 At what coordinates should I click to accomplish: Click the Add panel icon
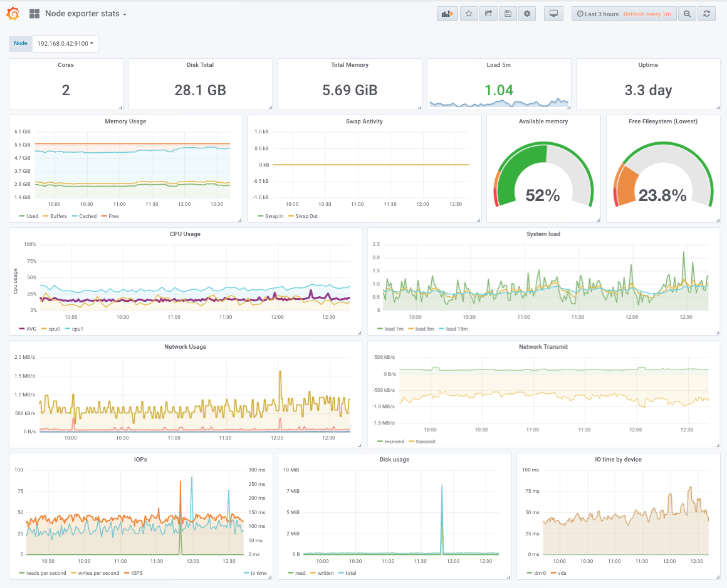pos(447,14)
